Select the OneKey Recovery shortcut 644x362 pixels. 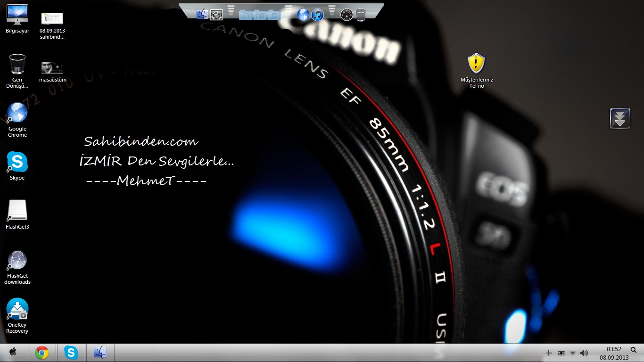[17, 316]
